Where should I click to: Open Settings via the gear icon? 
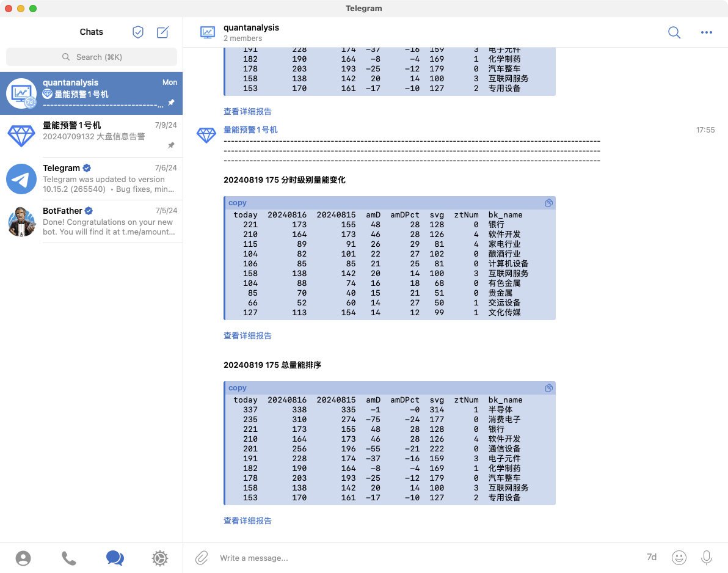coord(160,558)
